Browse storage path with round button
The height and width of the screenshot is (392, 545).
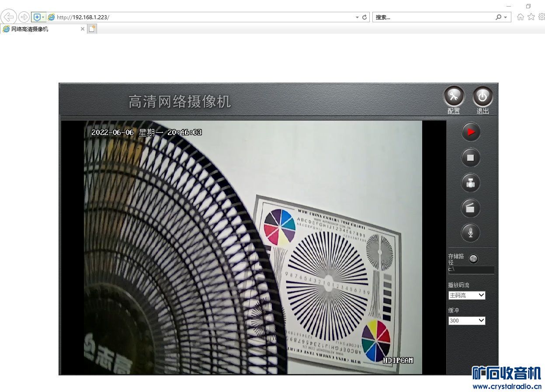point(473,259)
